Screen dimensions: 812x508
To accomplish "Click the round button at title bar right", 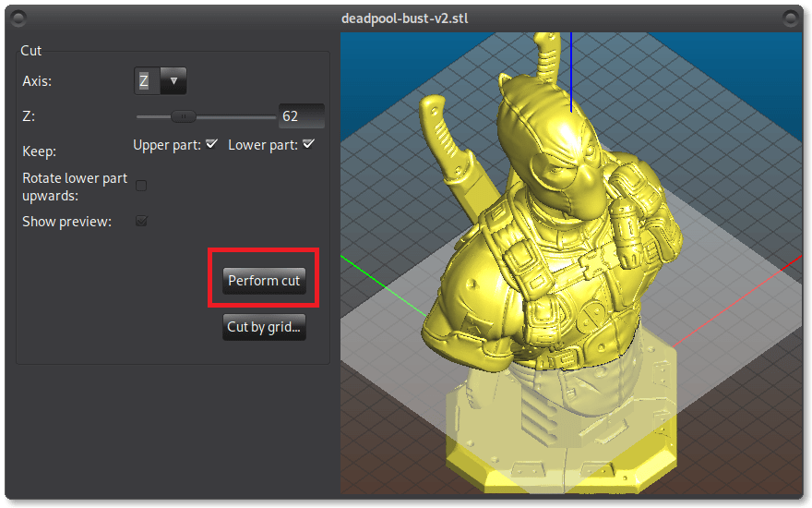I will (790, 18).
